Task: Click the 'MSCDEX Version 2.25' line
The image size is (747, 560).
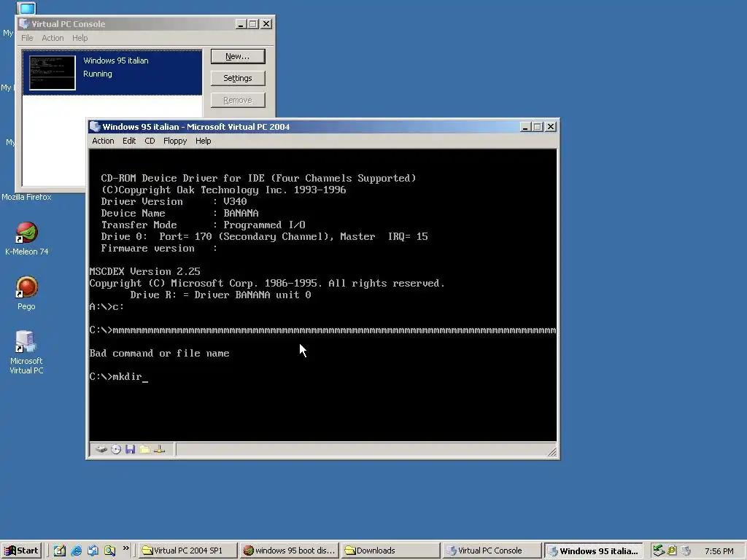Action: (144, 271)
